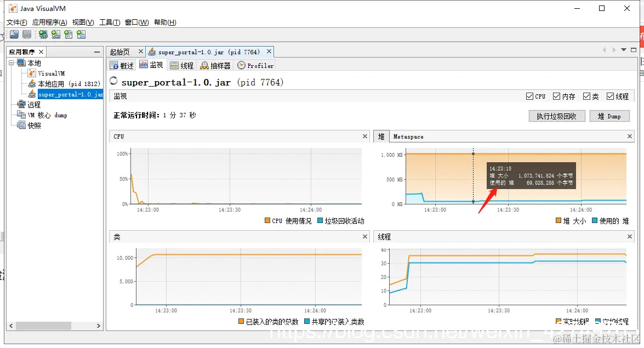Click the 使用的 堆 blue legend swatch

point(594,221)
